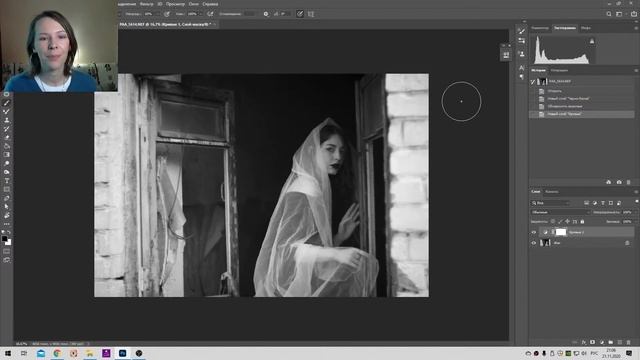Open Character panel A icon
Image resolution: width=640 pixels, height=360 pixels.
(521, 67)
